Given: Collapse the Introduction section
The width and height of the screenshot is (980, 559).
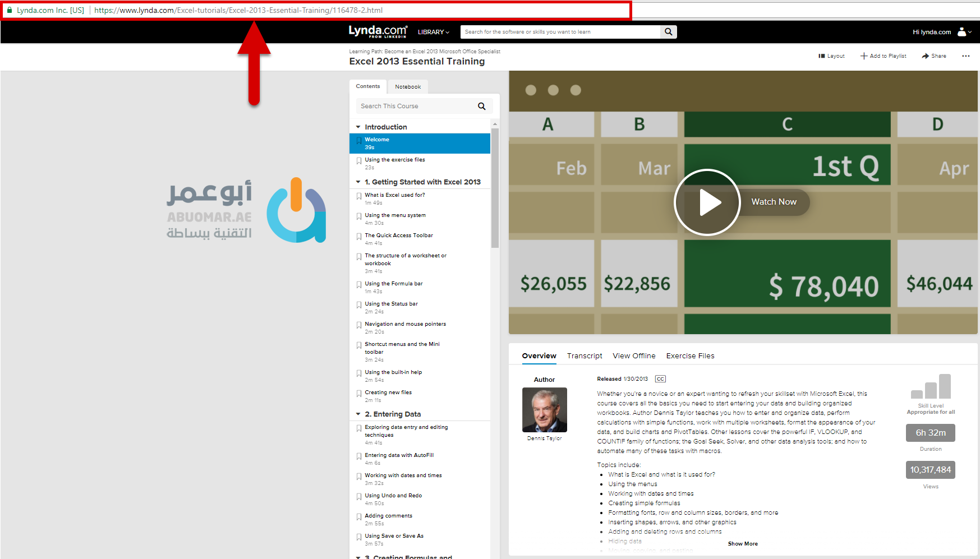Looking at the screenshot, I should coord(358,127).
